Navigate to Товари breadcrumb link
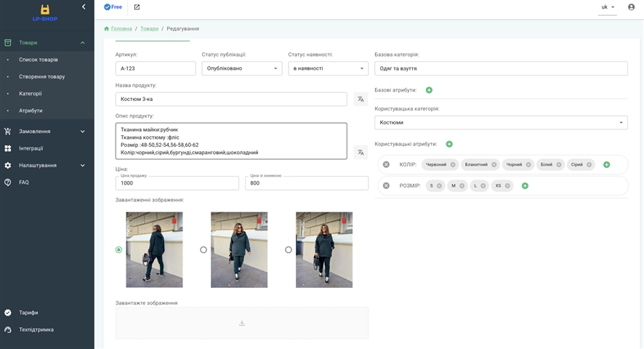Viewport: 644px width, 349px height. click(149, 29)
